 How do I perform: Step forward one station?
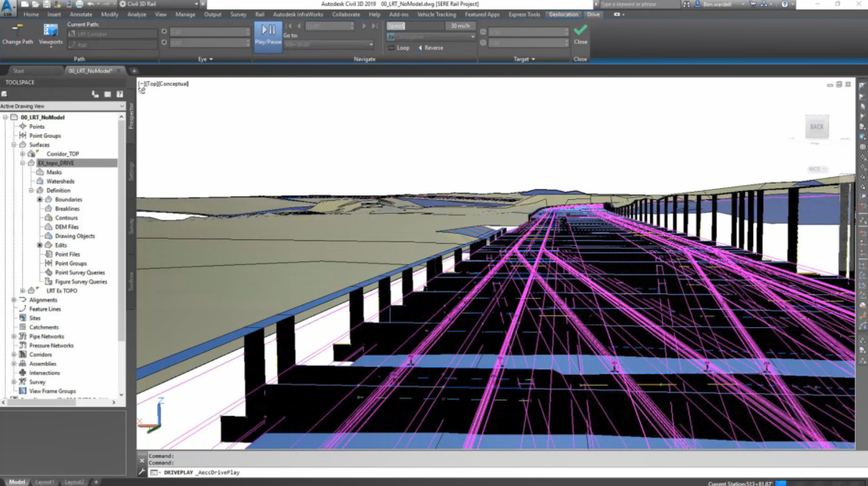tap(364, 26)
